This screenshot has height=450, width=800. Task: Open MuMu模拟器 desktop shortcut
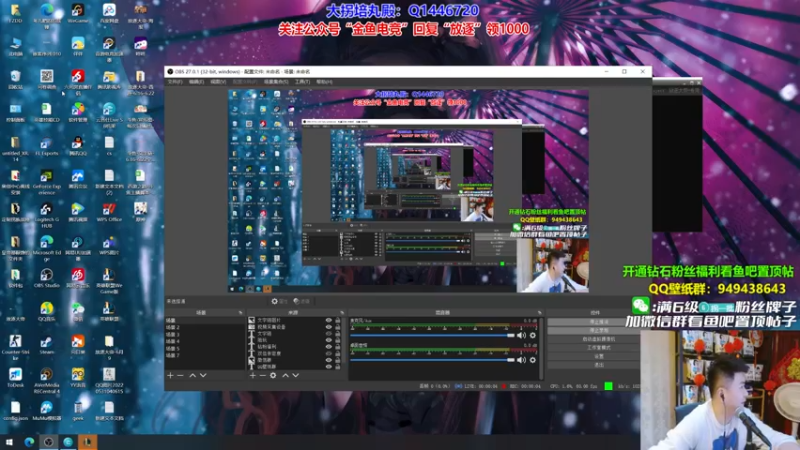point(46,411)
